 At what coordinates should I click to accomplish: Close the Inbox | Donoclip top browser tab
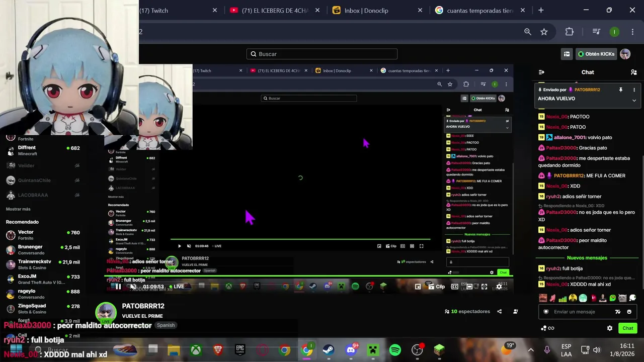click(x=420, y=10)
